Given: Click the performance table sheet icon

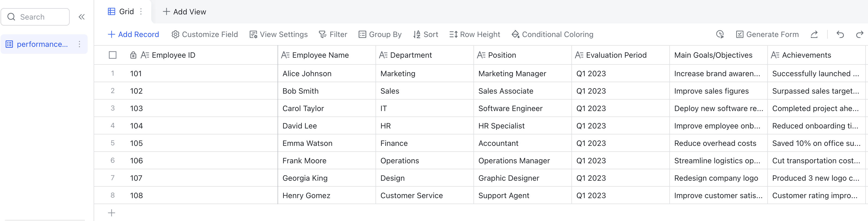Looking at the screenshot, I should pos(10,44).
